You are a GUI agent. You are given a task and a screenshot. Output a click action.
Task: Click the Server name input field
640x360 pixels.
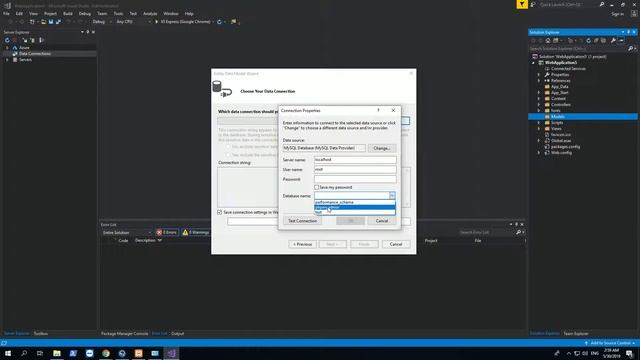click(355, 160)
